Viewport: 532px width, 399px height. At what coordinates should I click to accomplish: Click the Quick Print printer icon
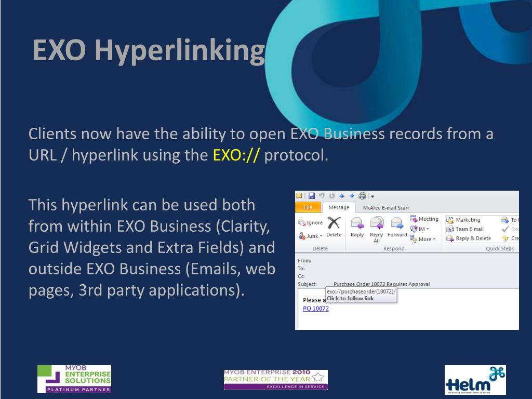362,196
